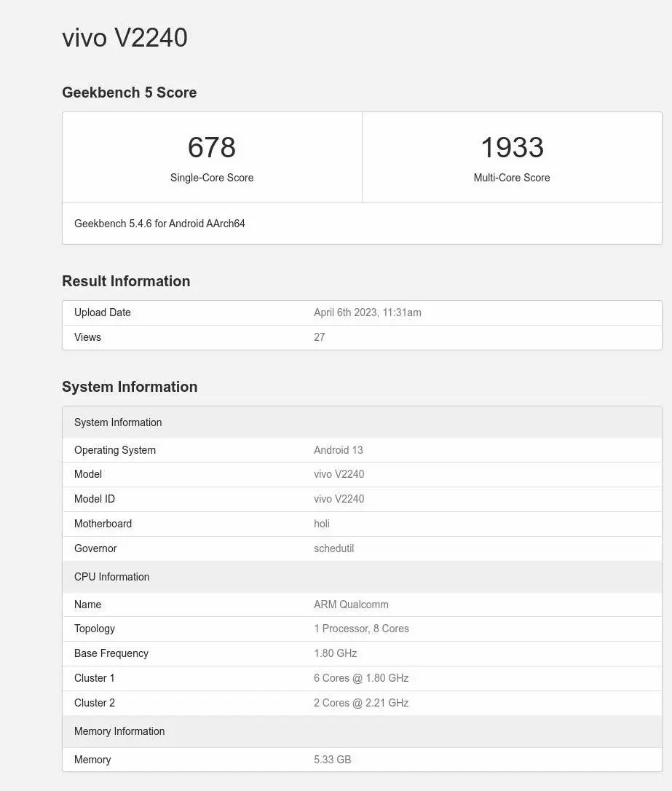This screenshot has width=672, height=791.
Task: Click the CPU Information section header row
Action: coord(362,577)
